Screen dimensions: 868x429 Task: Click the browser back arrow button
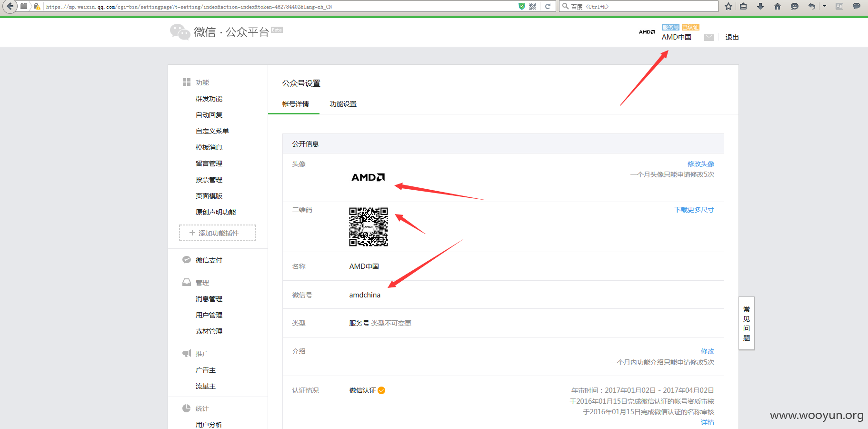10,6
